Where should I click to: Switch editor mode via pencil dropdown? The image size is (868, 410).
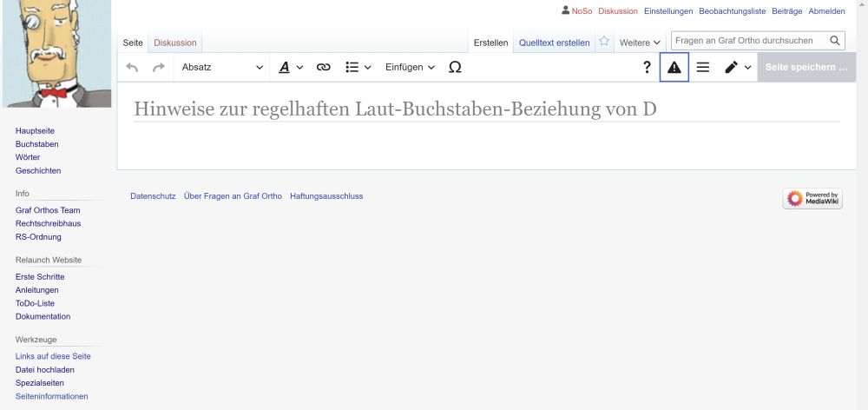tap(737, 67)
